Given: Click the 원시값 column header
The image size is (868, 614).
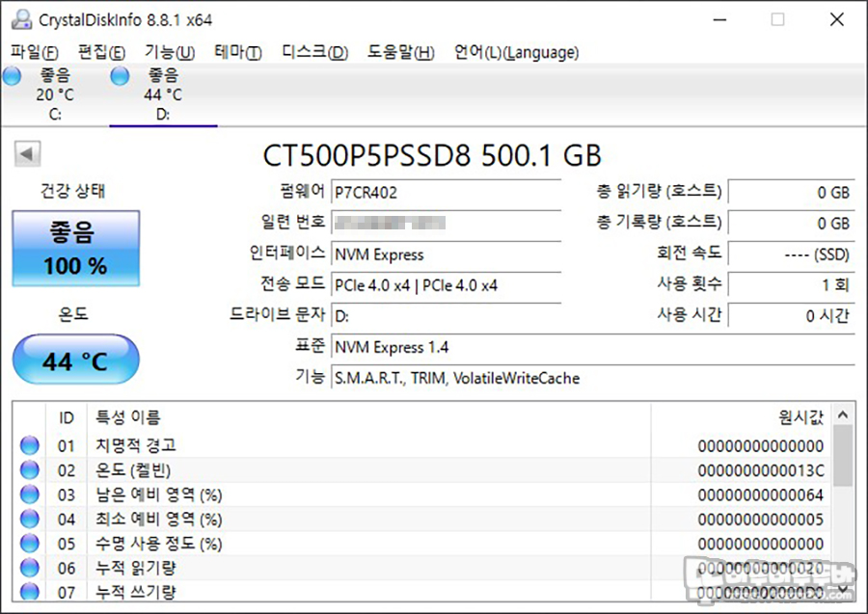Looking at the screenshot, I should pos(741,417).
